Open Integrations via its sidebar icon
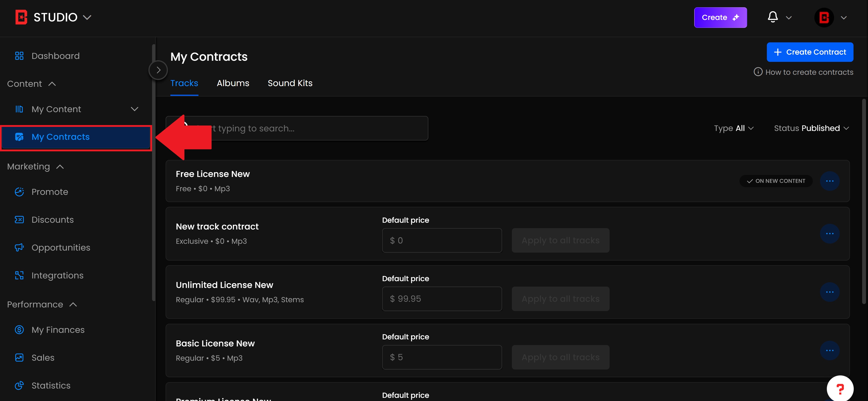 click(x=19, y=275)
